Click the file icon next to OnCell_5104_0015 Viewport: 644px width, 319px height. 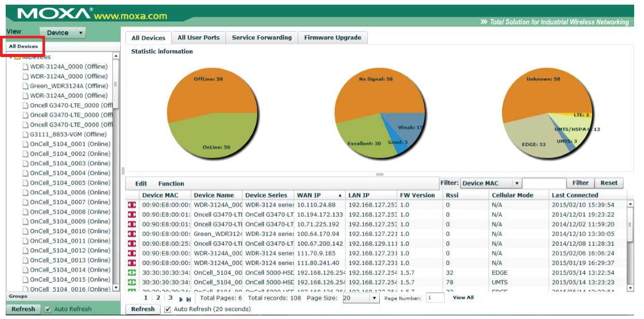pyautogui.click(x=25, y=280)
